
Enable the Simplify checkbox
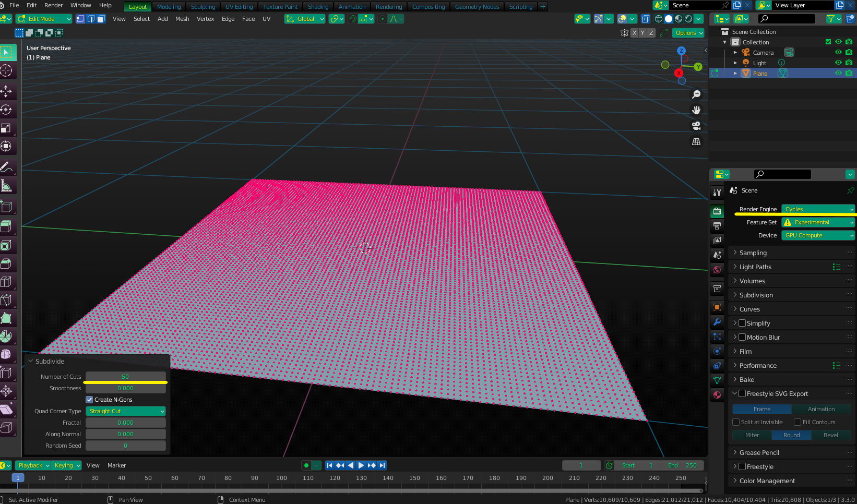[742, 323]
